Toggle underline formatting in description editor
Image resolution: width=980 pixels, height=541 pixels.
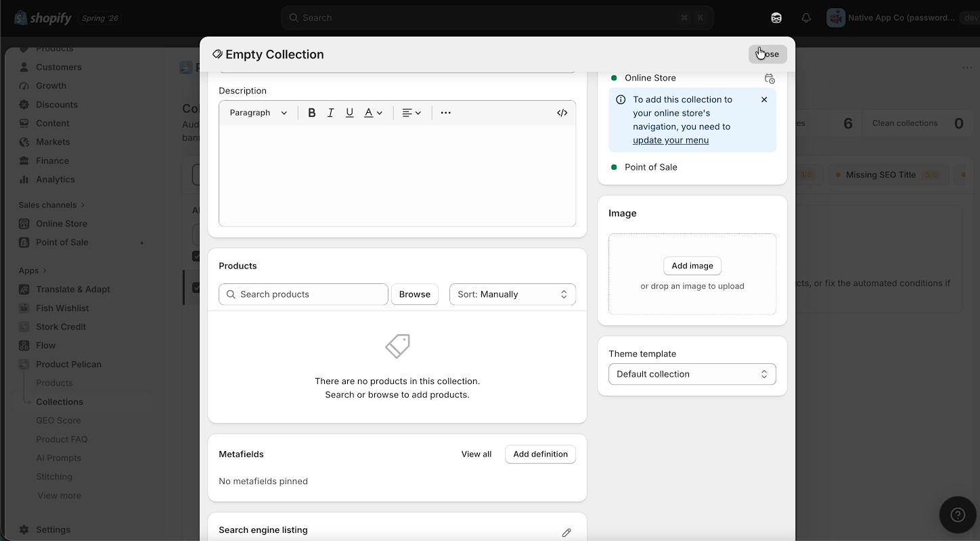click(350, 113)
